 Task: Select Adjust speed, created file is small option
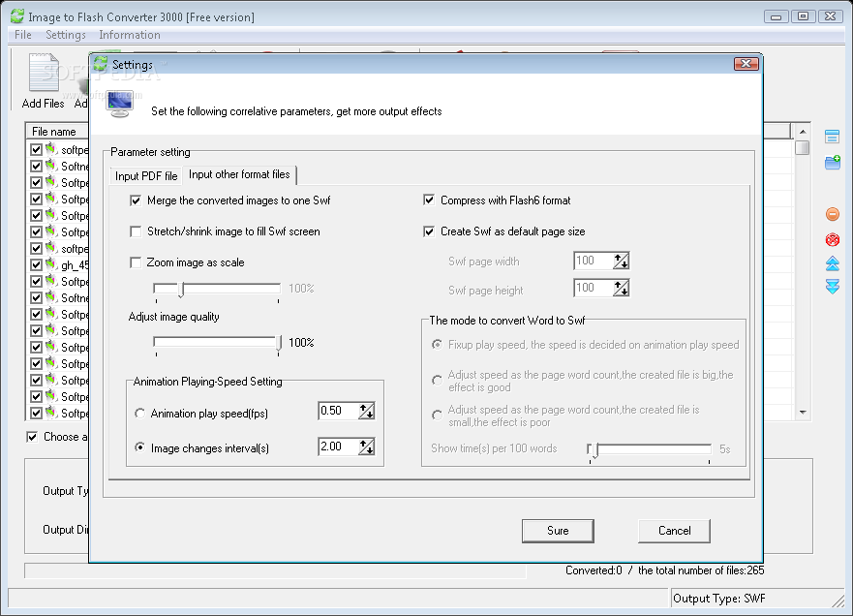tap(437, 416)
